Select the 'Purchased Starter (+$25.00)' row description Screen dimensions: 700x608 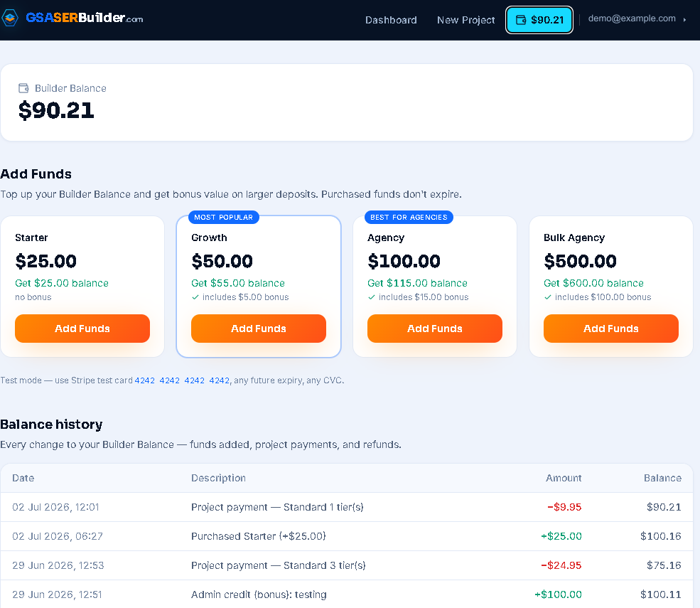pos(259,536)
